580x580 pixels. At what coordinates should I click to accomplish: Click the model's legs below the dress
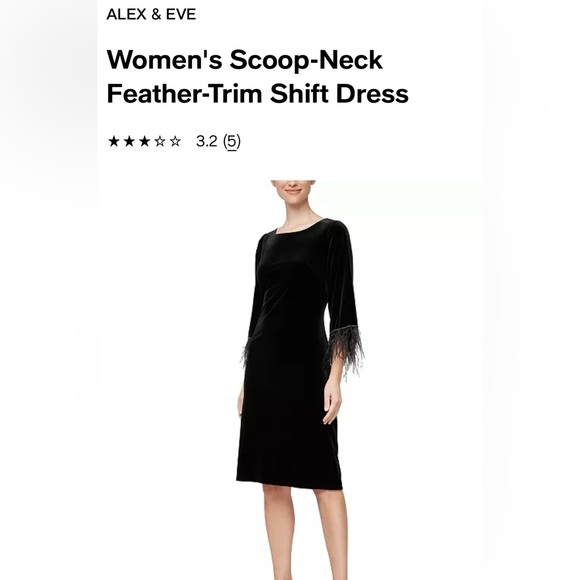pos(305,533)
